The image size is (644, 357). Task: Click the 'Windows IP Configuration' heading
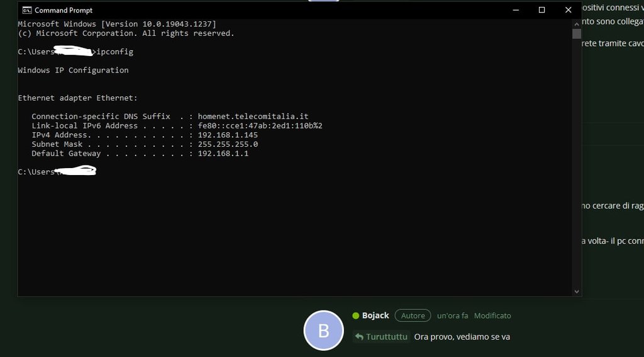[x=73, y=71]
